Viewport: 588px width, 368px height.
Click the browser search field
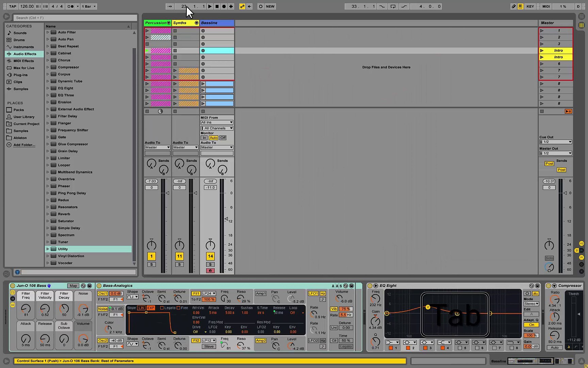tap(75, 18)
